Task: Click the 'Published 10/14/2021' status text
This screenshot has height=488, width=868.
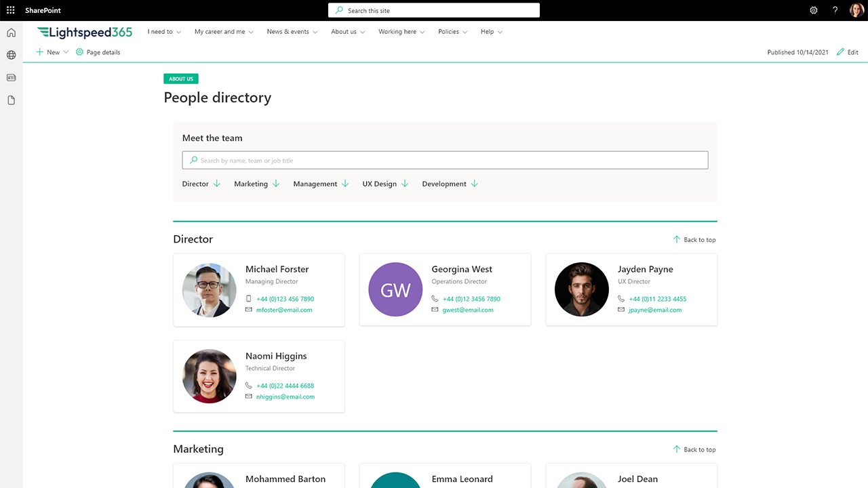Action: pos(797,52)
